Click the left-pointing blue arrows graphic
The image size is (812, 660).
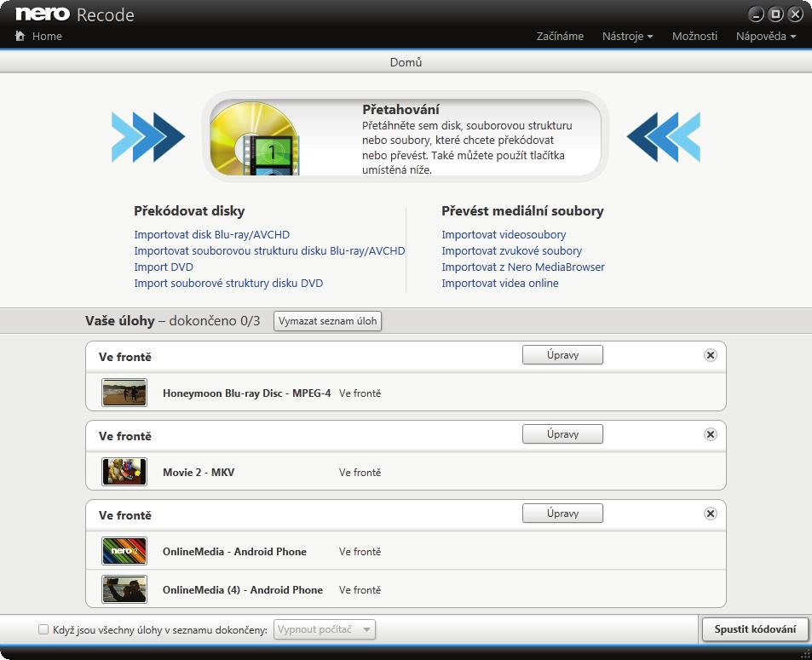(x=664, y=137)
